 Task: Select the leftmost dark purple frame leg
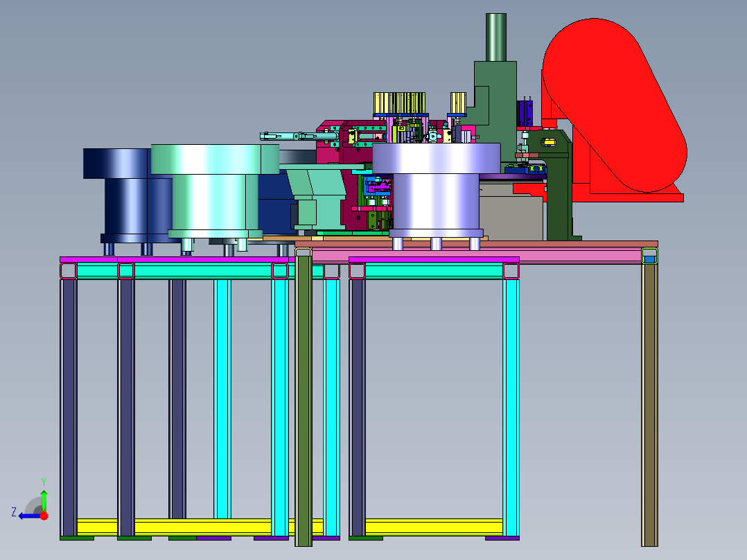tap(69, 408)
